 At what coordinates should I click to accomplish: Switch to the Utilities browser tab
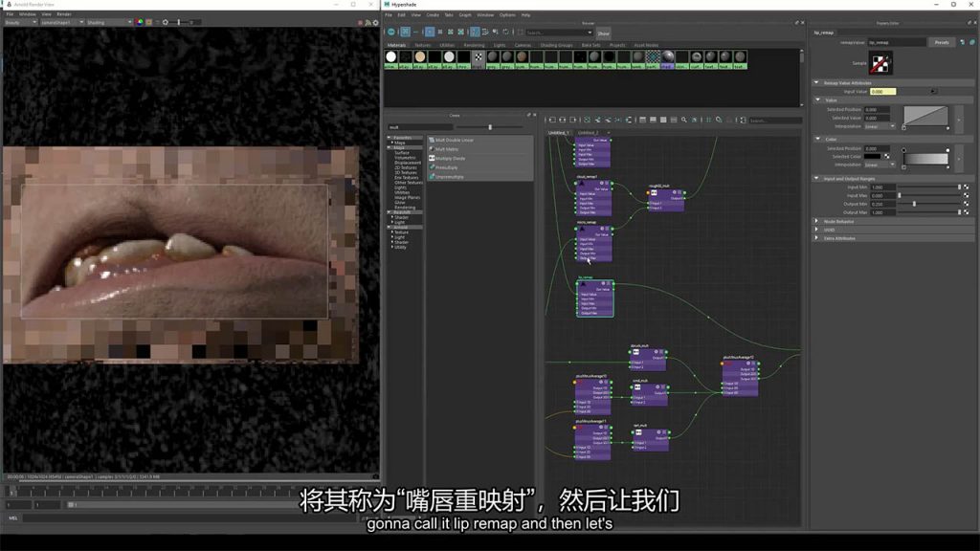point(447,45)
